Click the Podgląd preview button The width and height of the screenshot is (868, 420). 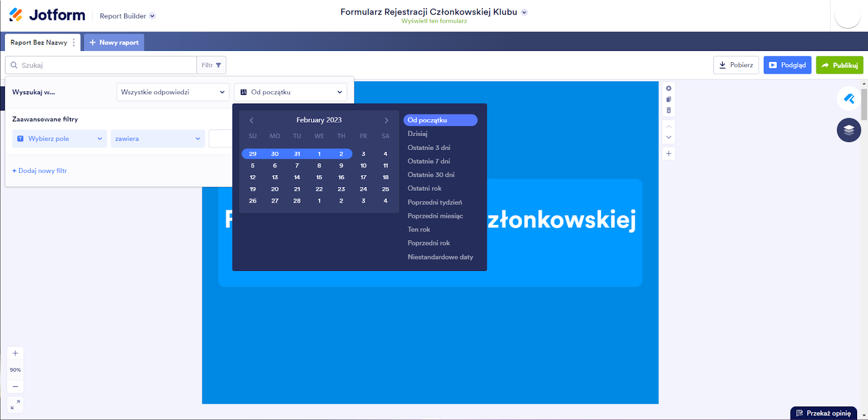click(788, 65)
